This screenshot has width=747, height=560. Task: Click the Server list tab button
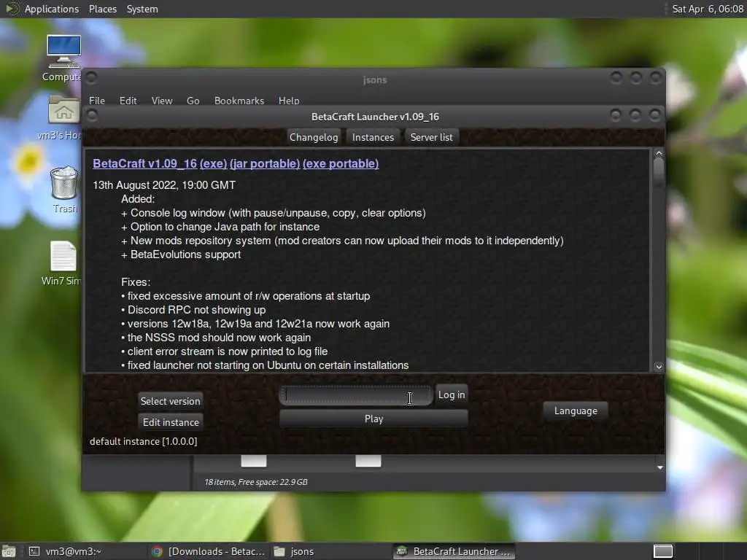coord(431,137)
